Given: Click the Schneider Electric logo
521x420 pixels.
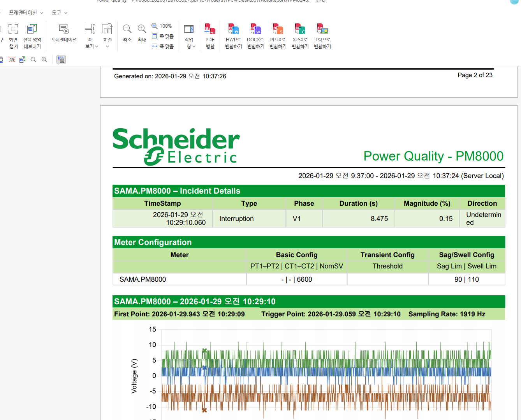Looking at the screenshot, I should pos(176,146).
